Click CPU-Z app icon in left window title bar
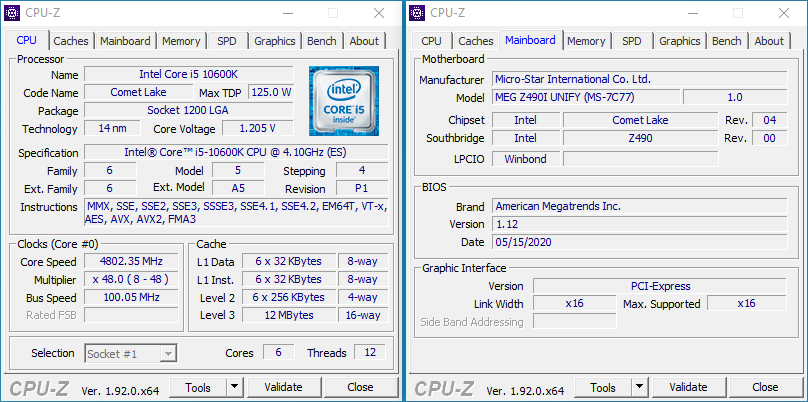This screenshot has height=402, width=808. (14, 12)
